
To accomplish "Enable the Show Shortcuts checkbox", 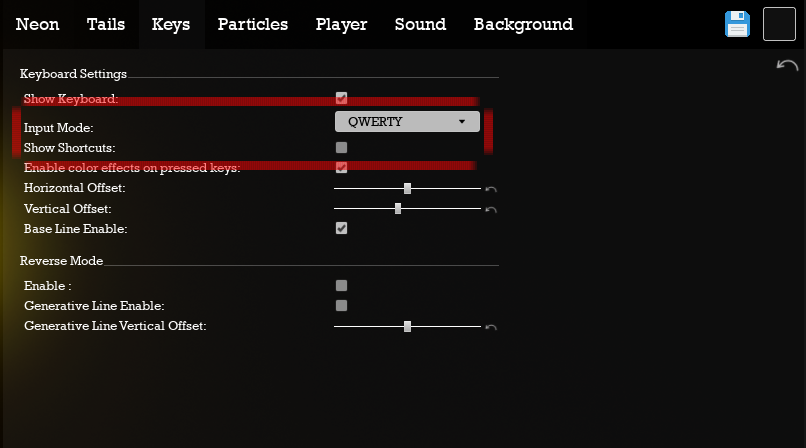I will pyautogui.click(x=341, y=147).
